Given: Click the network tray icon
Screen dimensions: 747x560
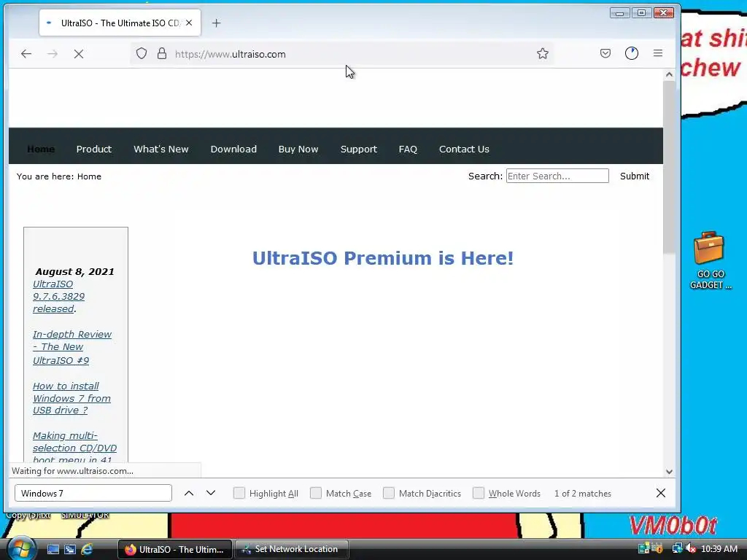Looking at the screenshot, I should [x=677, y=548].
